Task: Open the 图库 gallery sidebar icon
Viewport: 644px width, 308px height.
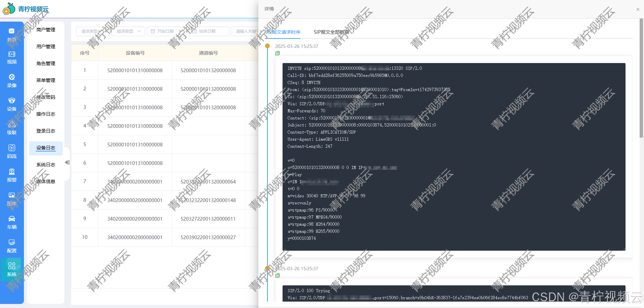Action: (12, 199)
